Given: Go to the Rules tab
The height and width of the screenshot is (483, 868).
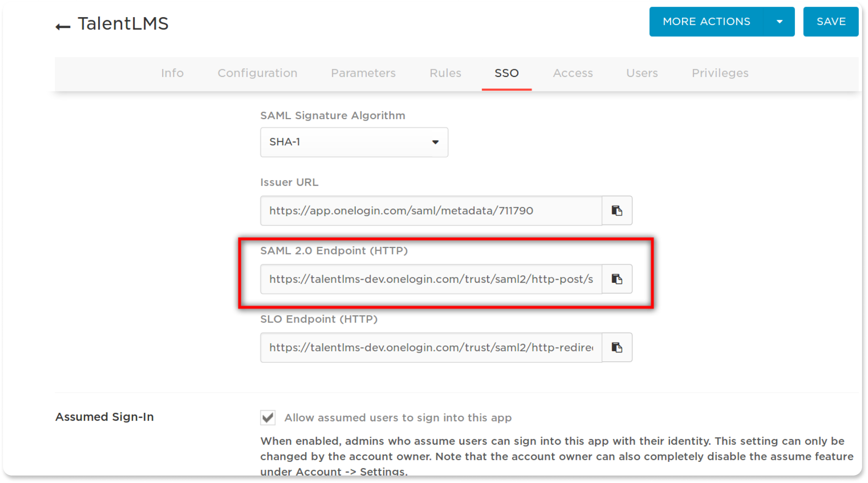Looking at the screenshot, I should coord(445,73).
